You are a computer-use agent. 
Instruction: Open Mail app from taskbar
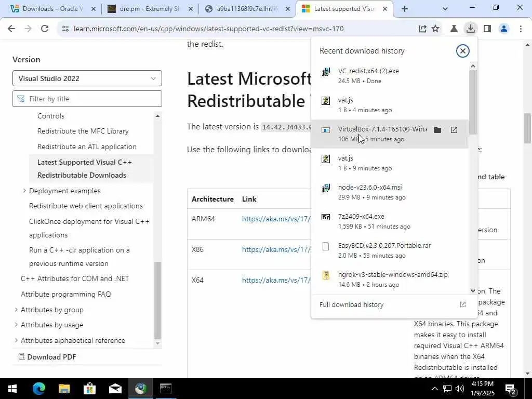[x=115, y=389]
